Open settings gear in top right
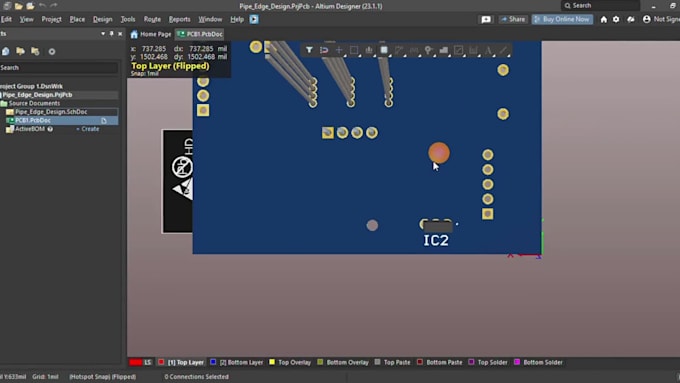The image size is (680, 383). [x=616, y=19]
